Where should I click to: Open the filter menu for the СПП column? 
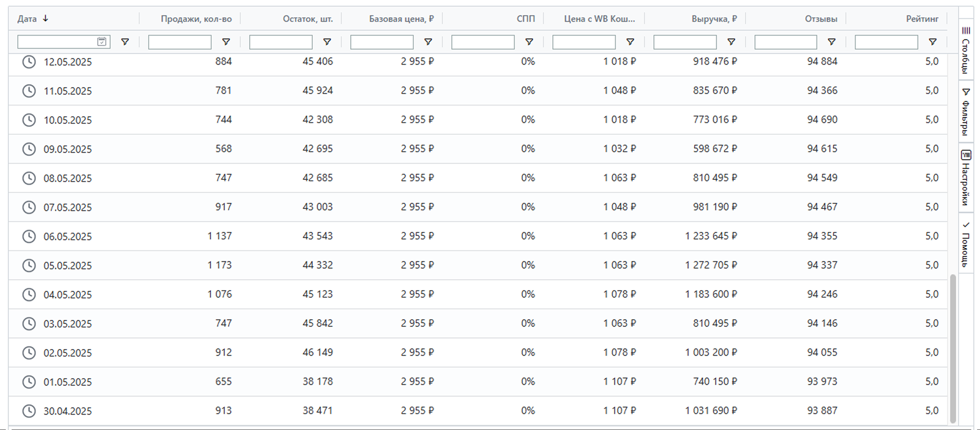[x=529, y=42]
